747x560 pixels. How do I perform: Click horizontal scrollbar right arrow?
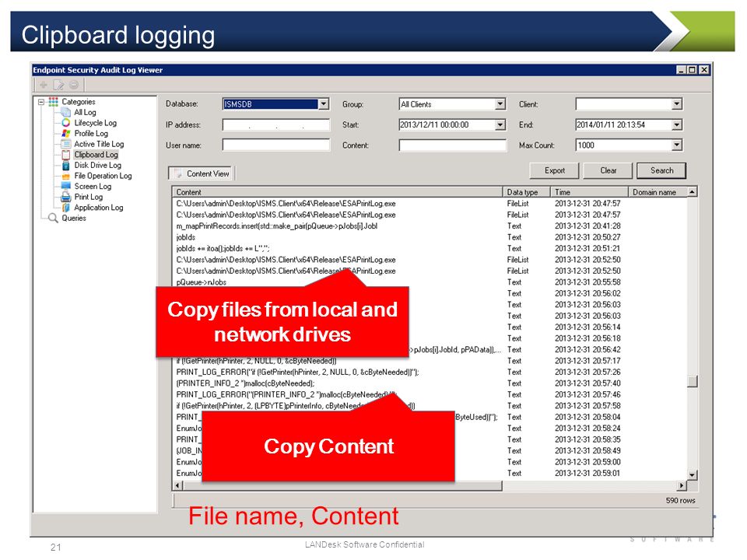[x=682, y=485]
